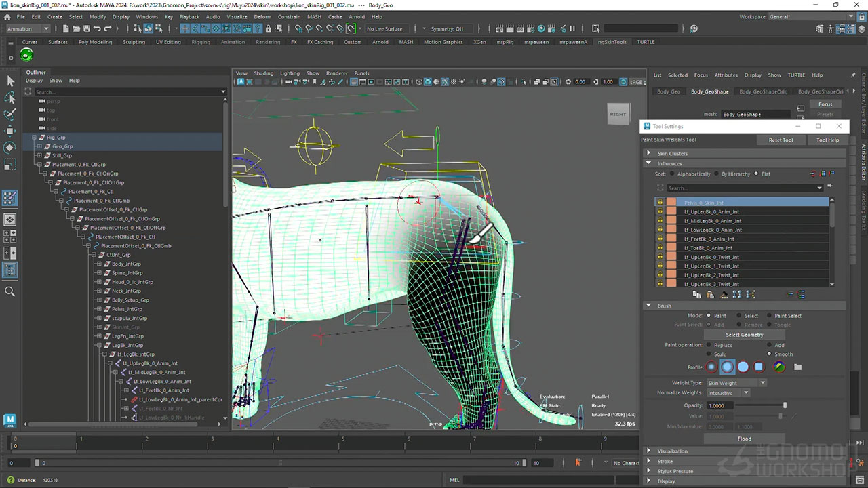
Task: Sort influences Alphabetically
Action: coord(673,174)
